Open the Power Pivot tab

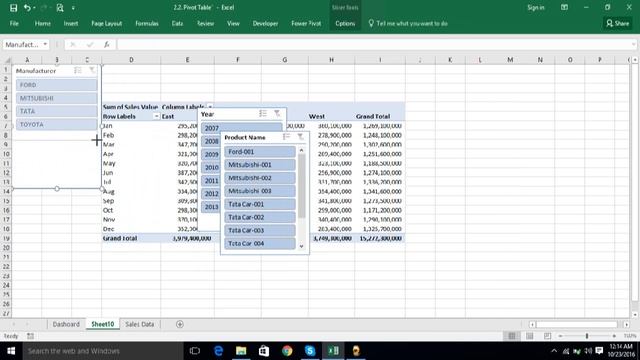(306, 24)
